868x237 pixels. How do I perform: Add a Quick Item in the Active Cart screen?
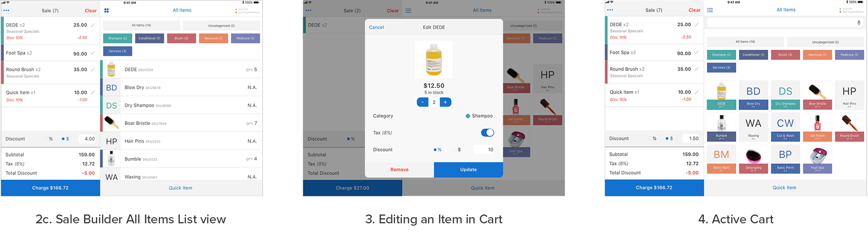click(x=784, y=187)
